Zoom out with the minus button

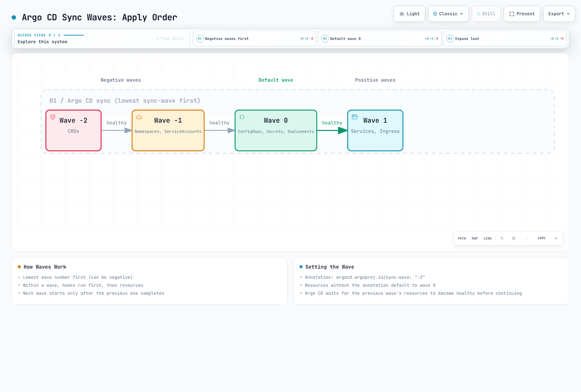527,238
